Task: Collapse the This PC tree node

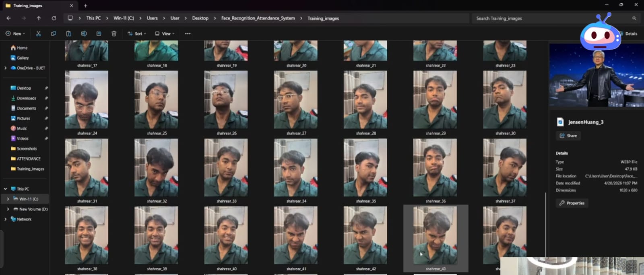Action: [6, 189]
